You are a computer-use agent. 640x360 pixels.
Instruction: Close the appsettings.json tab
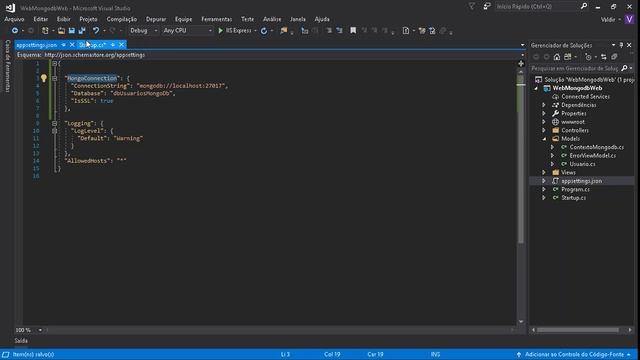click(72, 44)
